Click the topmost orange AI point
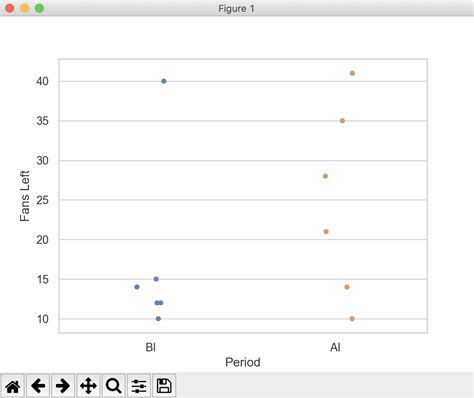Viewport: 474px width, 398px height. [x=352, y=73]
